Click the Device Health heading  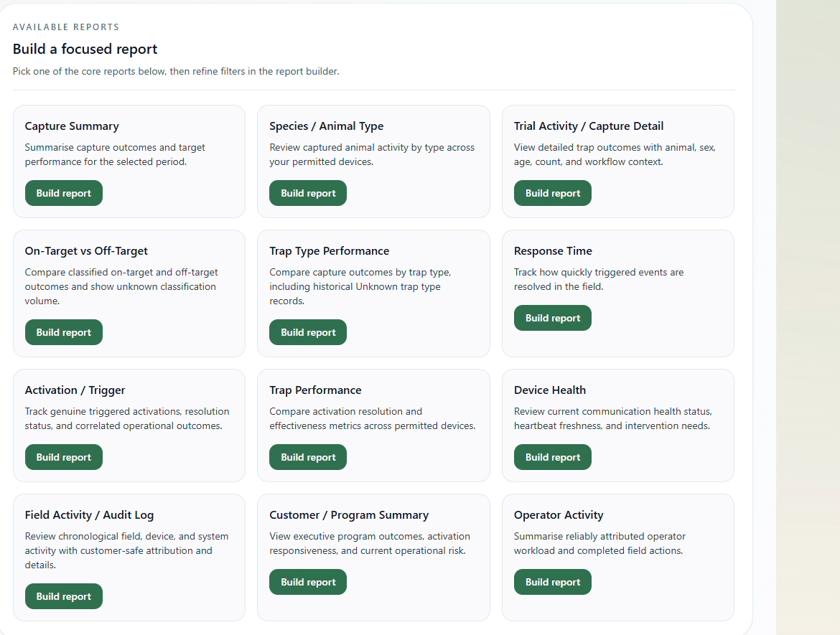(x=550, y=390)
